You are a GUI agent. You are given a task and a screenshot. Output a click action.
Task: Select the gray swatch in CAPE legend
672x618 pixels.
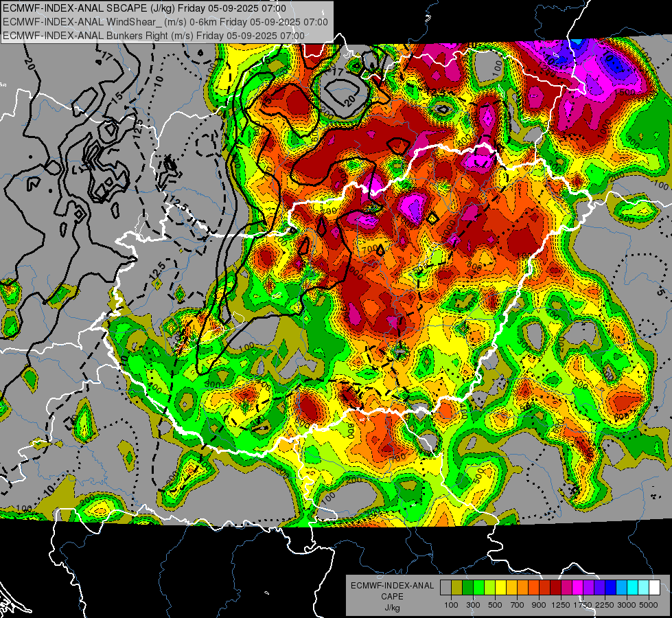445,587
